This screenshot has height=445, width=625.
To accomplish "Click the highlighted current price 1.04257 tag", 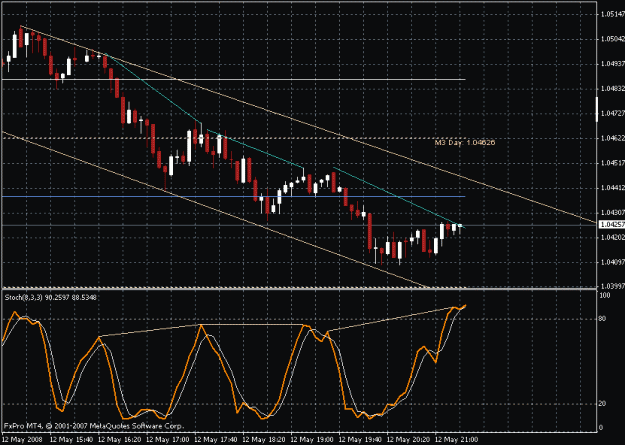I will [x=612, y=225].
